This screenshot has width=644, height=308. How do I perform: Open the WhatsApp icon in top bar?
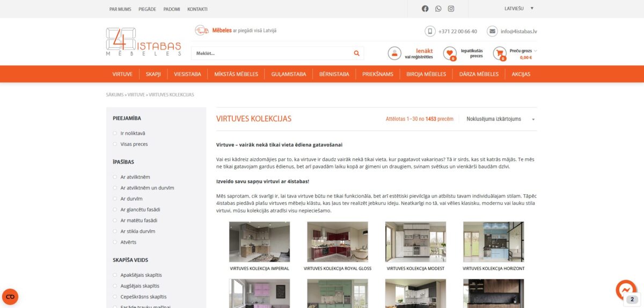tap(438, 9)
